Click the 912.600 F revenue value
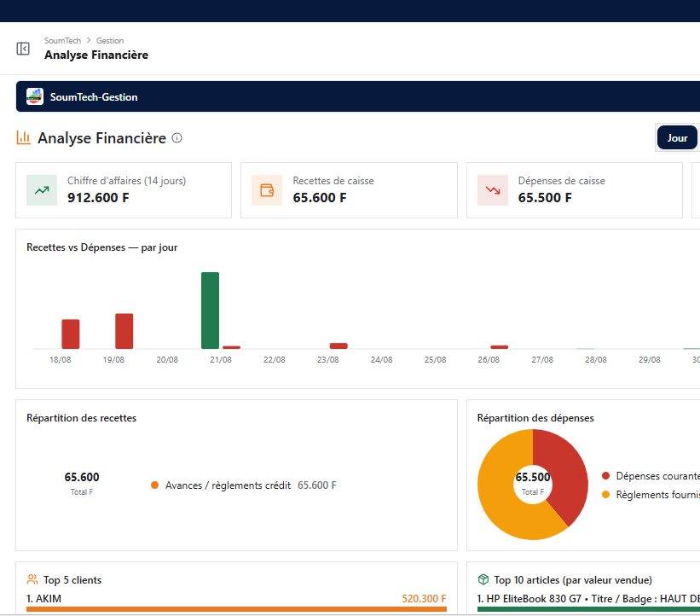Viewport: 700px width, 616px height. [x=98, y=197]
